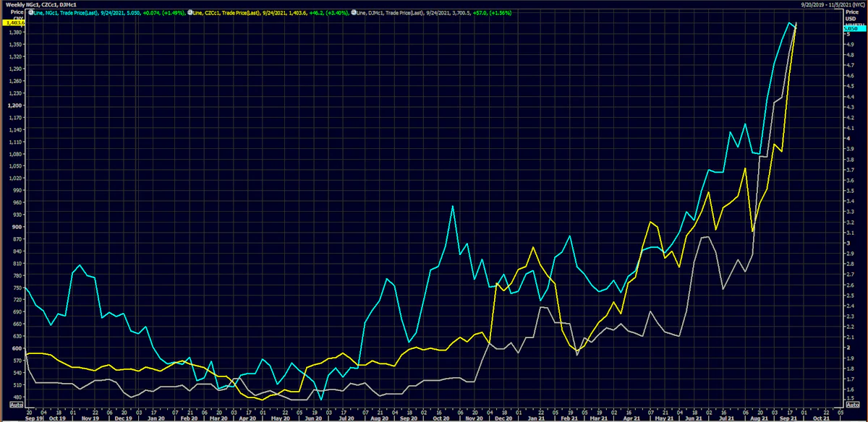Click the Sep 21 label on time axis
868x422 pixels.
tap(788, 418)
